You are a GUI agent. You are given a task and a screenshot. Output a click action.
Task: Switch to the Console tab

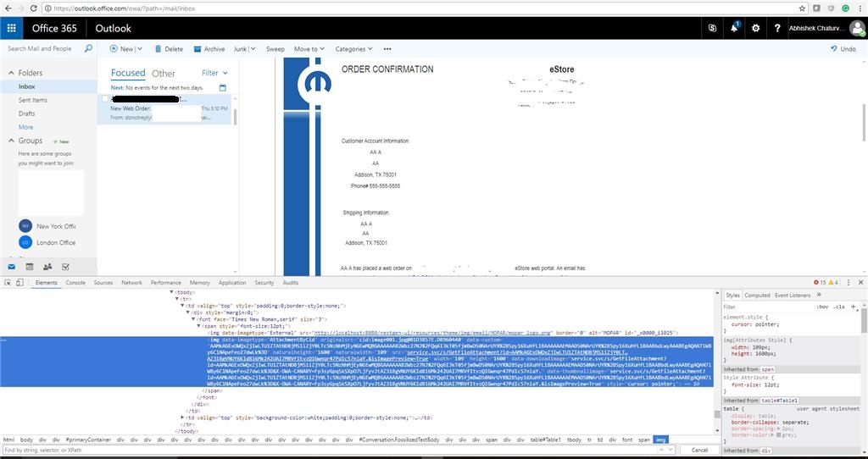coord(75,282)
